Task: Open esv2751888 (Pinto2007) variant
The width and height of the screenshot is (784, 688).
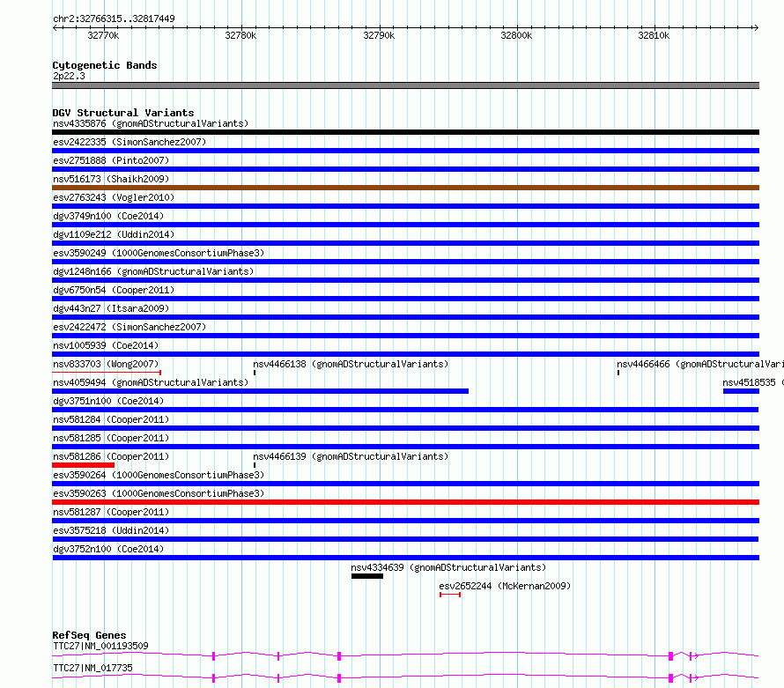Action: 111,160
